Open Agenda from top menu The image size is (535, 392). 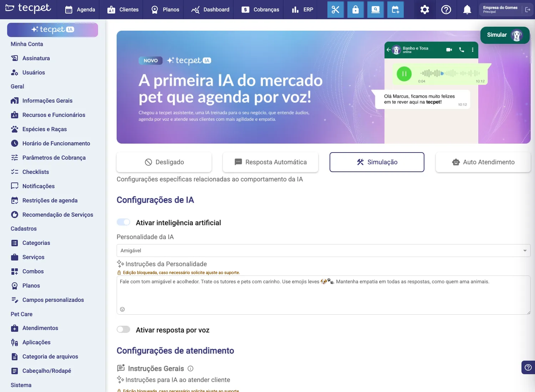80,10
